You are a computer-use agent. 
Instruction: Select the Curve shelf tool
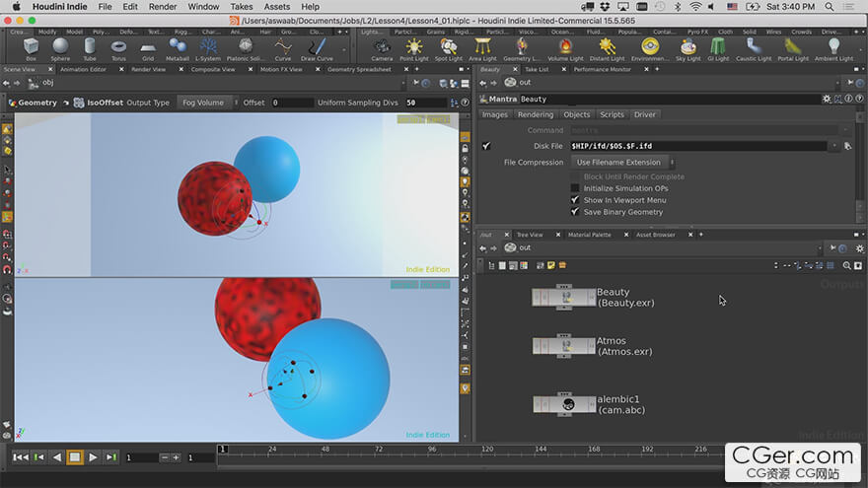[283, 49]
